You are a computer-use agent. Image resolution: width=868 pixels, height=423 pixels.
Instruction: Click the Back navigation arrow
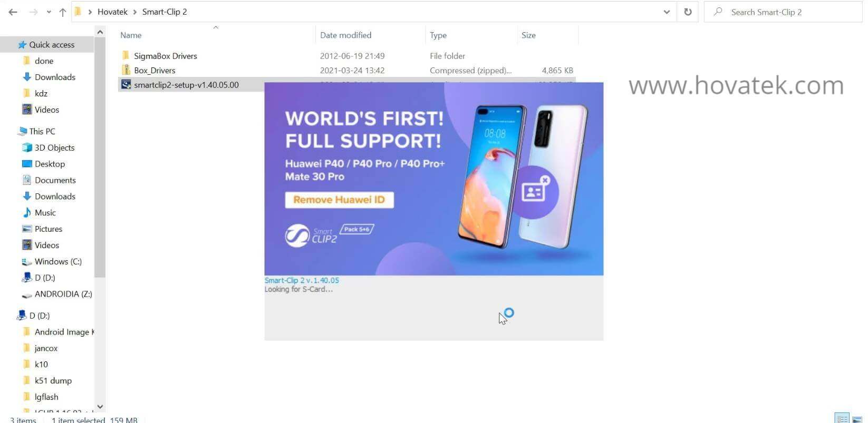(13, 12)
